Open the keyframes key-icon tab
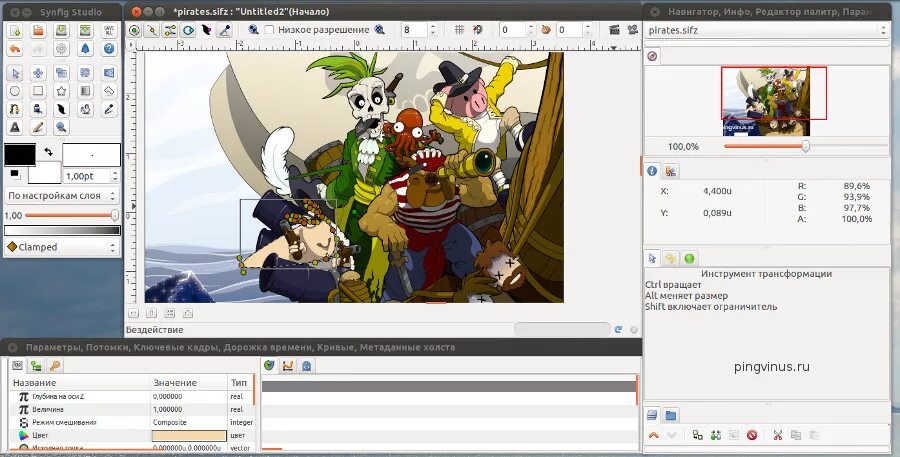 (x=55, y=365)
